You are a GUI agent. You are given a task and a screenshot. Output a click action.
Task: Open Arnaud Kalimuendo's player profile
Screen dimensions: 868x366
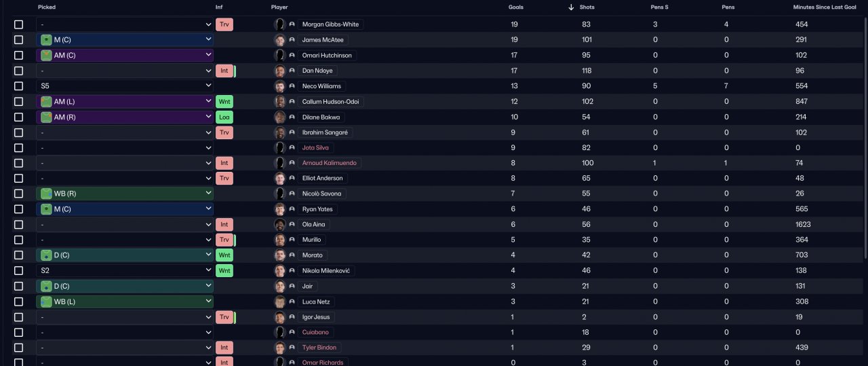[x=330, y=163]
